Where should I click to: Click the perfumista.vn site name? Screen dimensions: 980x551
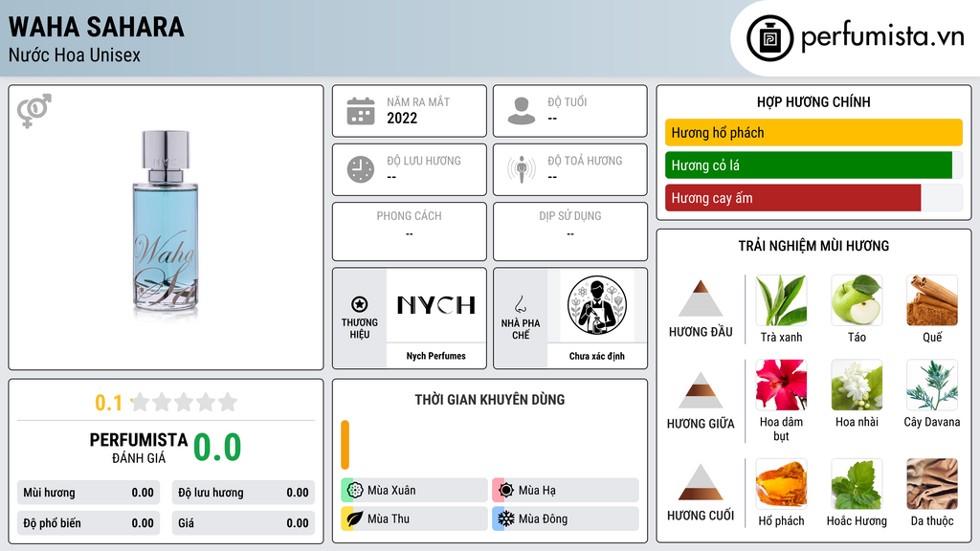coord(882,37)
